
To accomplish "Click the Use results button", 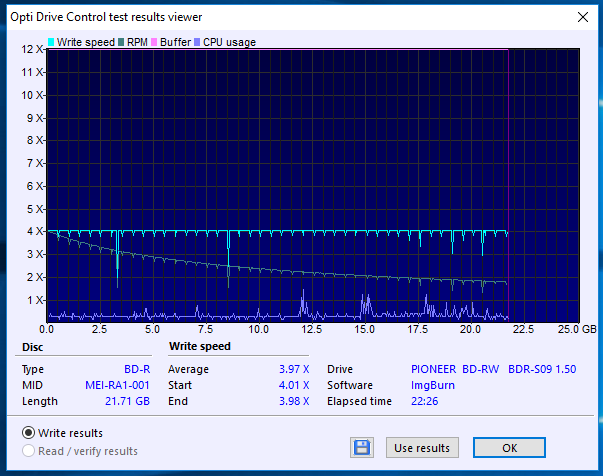I will tap(422, 448).
